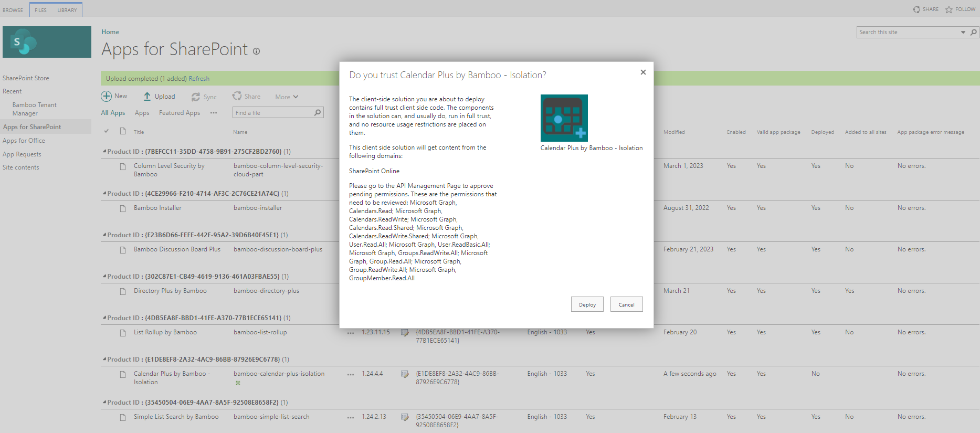980x433 pixels.
Task: Switch to the FILES ribbon tab
Action: (x=40, y=10)
